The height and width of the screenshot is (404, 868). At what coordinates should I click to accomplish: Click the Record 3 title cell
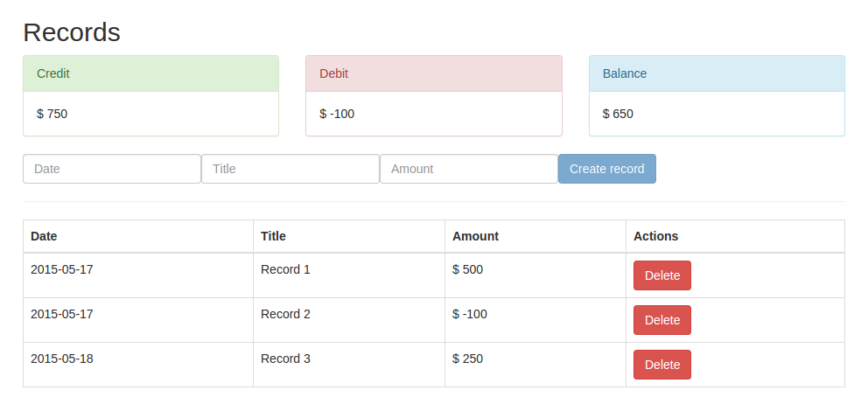pyautogui.click(x=285, y=359)
